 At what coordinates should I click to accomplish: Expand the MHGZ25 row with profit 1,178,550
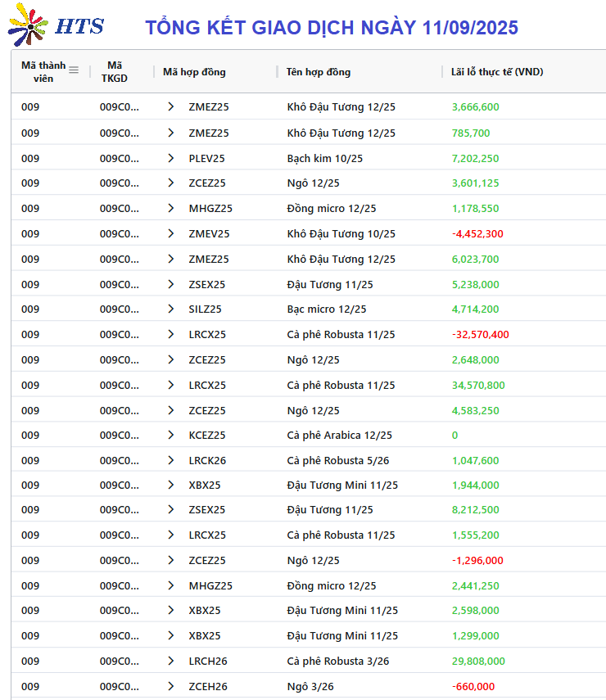click(170, 208)
